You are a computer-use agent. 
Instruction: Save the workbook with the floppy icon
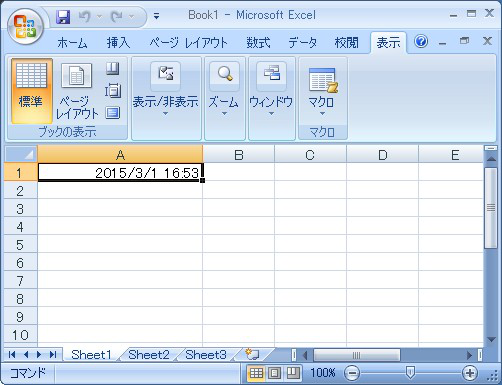(63, 17)
